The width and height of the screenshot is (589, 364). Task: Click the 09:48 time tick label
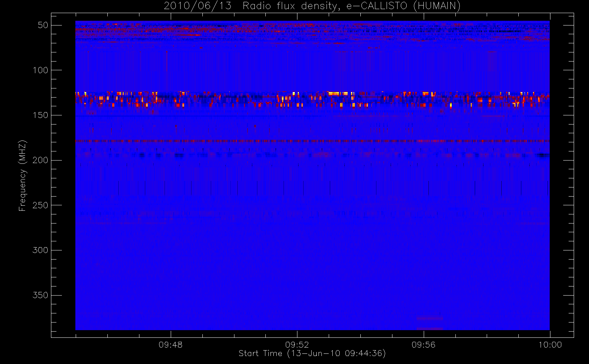pyautogui.click(x=170, y=345)
